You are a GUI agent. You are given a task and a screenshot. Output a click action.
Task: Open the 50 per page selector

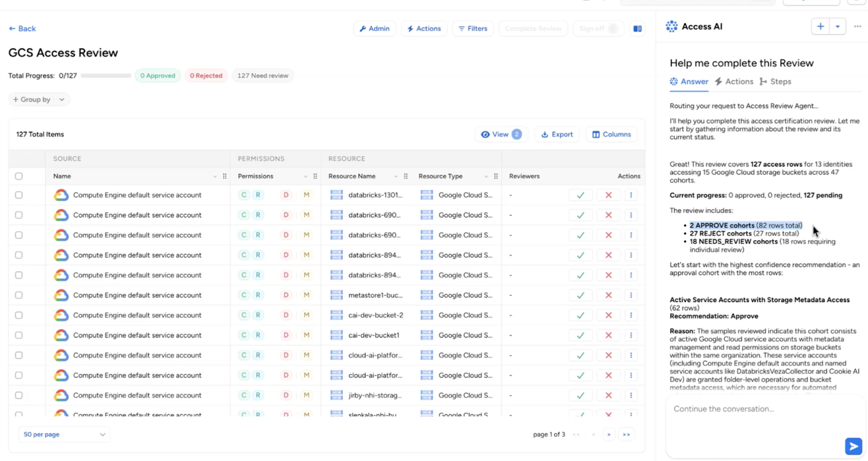point(64,434)
